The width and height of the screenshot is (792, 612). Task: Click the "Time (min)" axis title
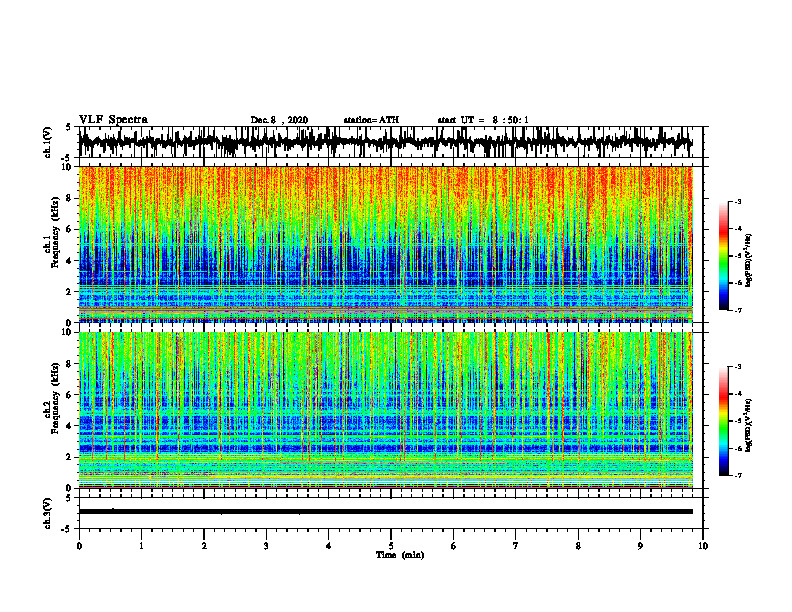coord(400,555)
